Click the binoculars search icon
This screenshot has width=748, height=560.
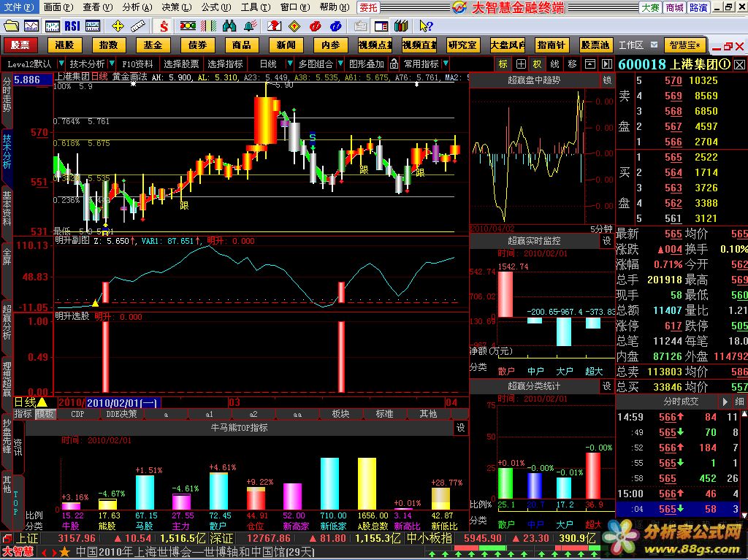(229, 26)
